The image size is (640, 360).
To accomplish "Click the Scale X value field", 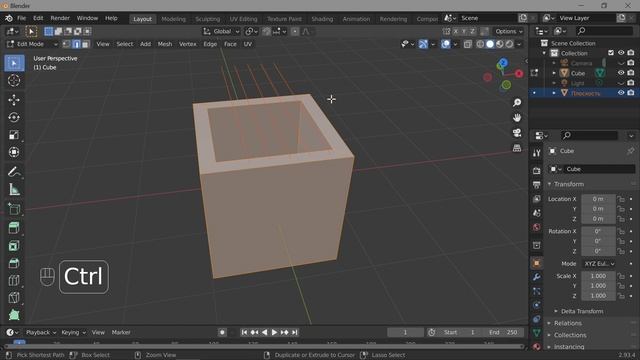I will [598, 276].
